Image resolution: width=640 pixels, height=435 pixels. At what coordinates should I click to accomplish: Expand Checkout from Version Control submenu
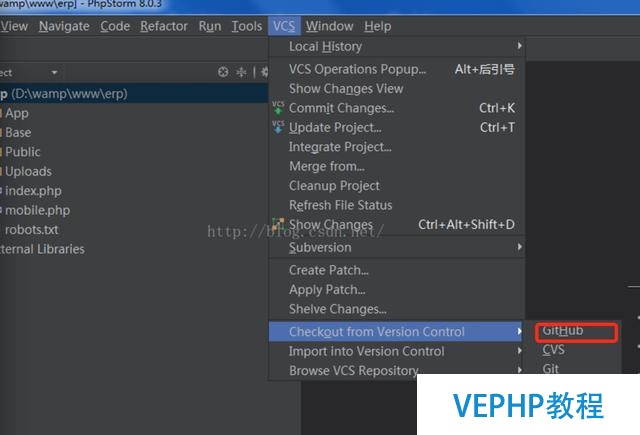click(396, 332)
